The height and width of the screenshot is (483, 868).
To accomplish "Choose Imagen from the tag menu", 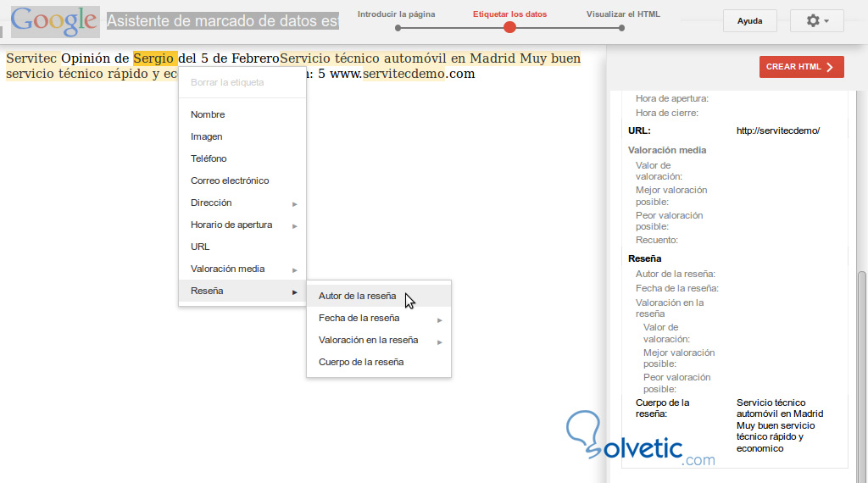I will (x=242, y=136).
